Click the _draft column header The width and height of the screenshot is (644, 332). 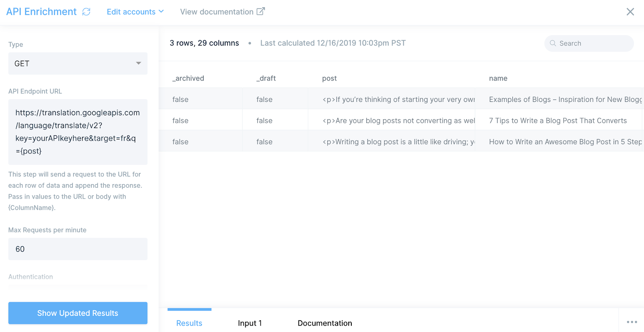click(266, 78)
